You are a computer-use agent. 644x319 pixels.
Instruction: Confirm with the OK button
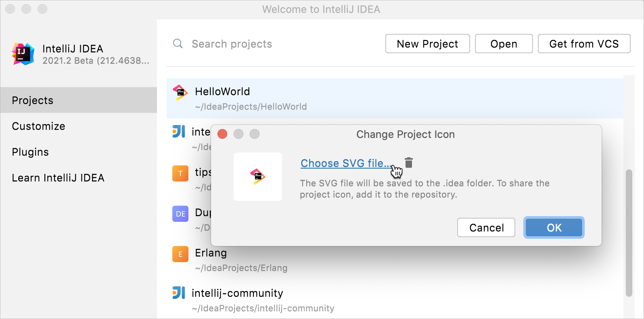point(554,227)
